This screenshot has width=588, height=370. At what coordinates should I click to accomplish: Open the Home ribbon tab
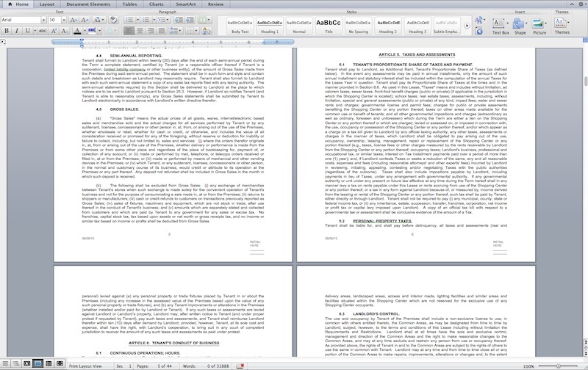click(x=18, y=4)
